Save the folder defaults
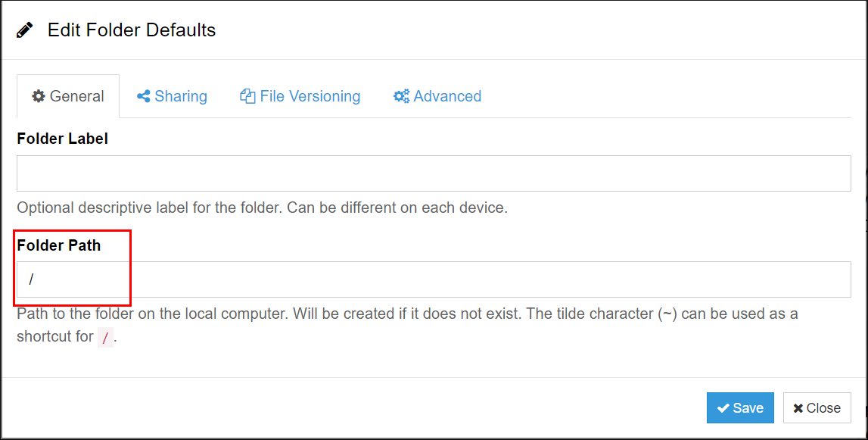The width and height of the screenshot is (868, 440). pyautogui.click(x=740, y=407)
